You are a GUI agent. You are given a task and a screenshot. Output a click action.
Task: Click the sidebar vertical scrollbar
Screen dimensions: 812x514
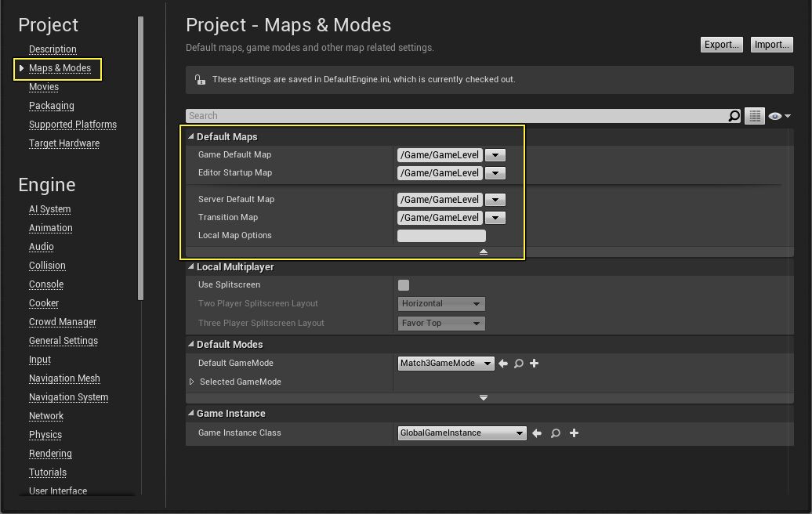[141, 157]
